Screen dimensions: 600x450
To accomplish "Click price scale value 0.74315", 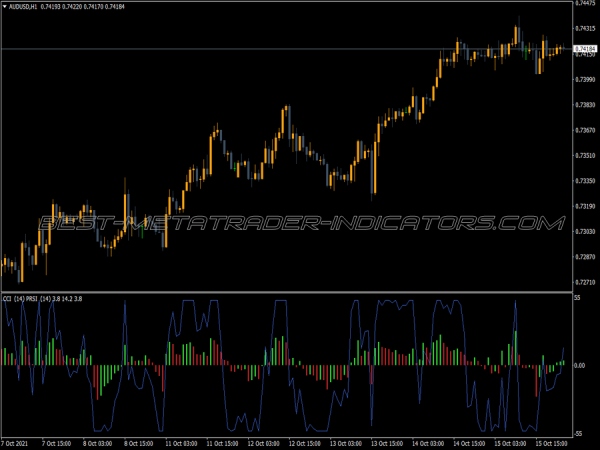I will coord(585,28).
